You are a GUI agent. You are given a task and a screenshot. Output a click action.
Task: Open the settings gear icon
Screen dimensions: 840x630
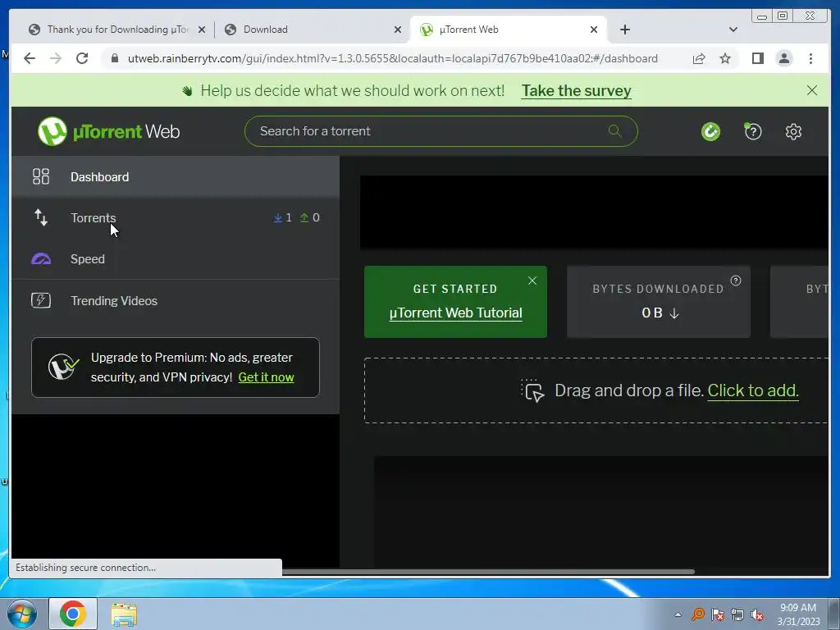pos(793,131)
